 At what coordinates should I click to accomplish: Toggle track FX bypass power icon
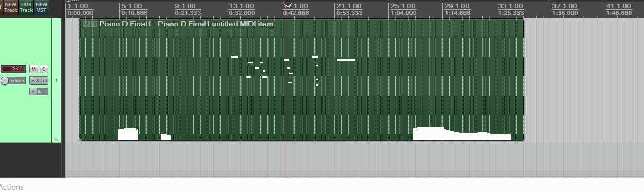tap(45, 81)
